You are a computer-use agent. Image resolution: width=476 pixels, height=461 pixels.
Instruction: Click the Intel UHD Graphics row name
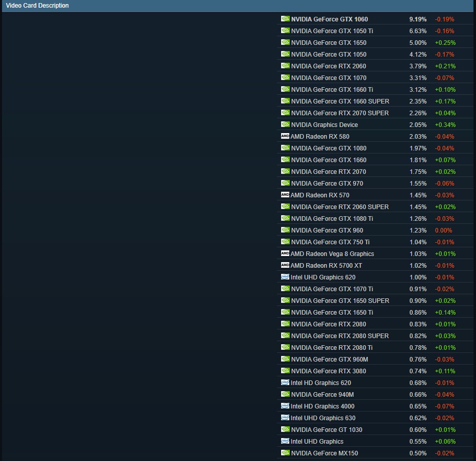tap(317, 442)
